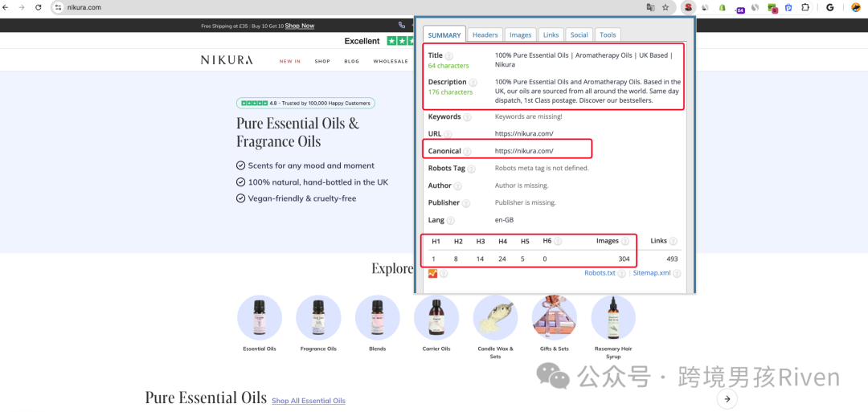Bookmark this page with the star icon
868x412 pixels.
coord(665,8)
